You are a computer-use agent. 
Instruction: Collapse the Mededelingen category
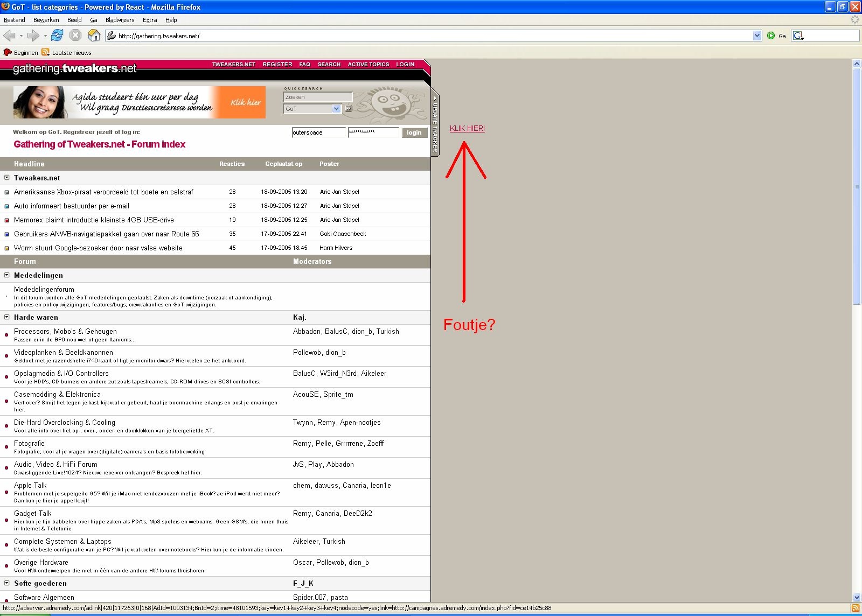point(7,275)
